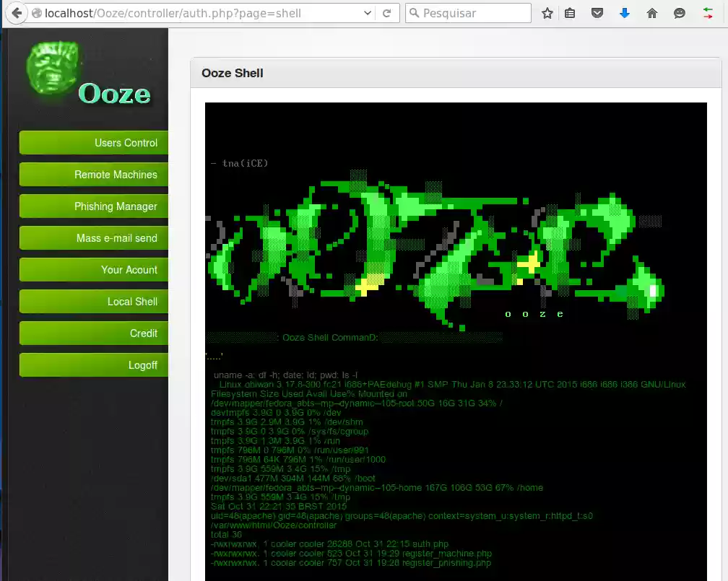Click inside the Pesquisar search field

click(x=468, y=12)
